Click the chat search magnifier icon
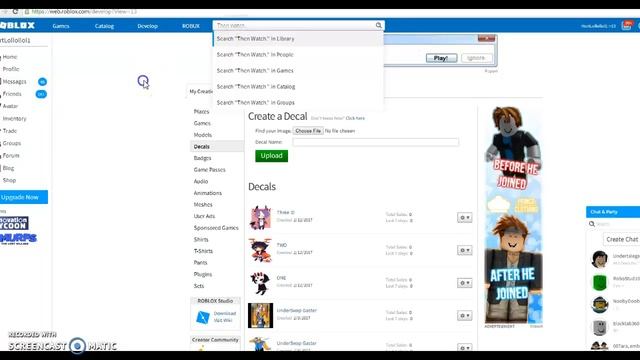This screenshot has height=360, width=640. click(x=592, y=224)
